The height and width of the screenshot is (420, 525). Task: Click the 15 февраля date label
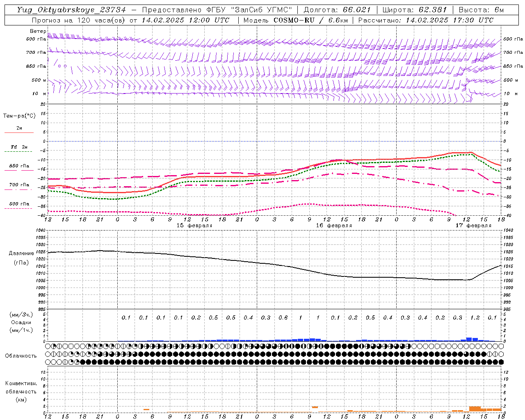click(194, 226)
